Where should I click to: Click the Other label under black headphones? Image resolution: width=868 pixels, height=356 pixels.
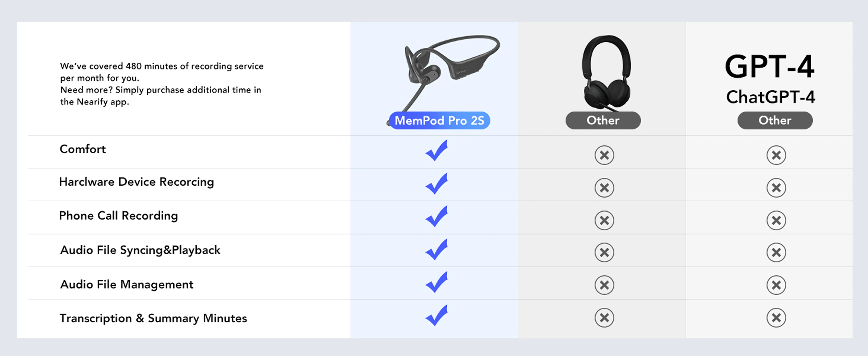603,120
